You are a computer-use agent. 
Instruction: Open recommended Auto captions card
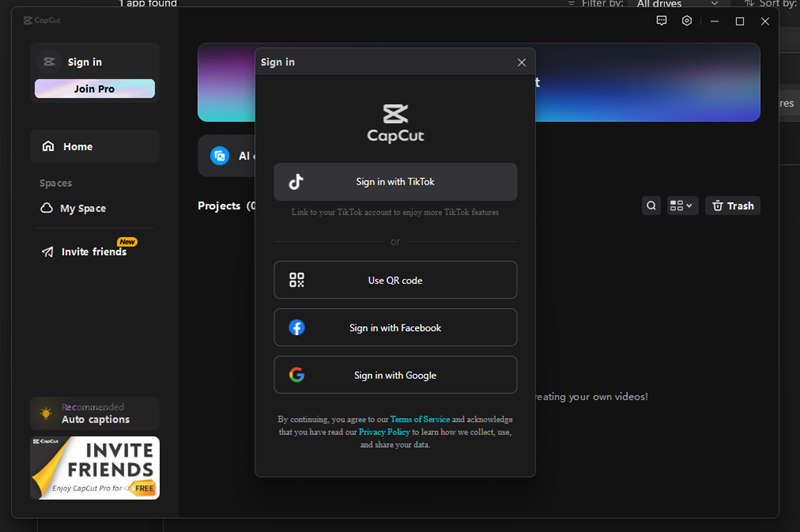pos(94,413)
